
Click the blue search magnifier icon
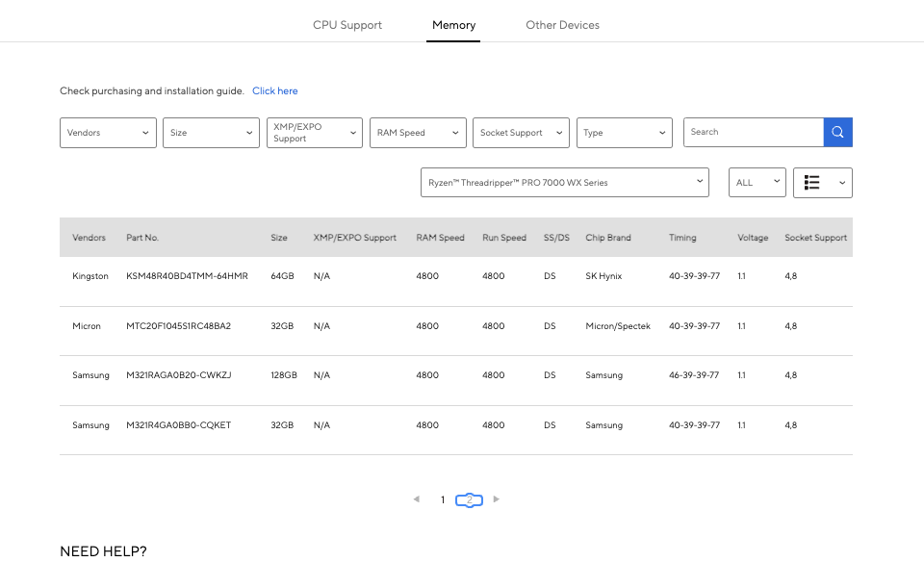837,132
